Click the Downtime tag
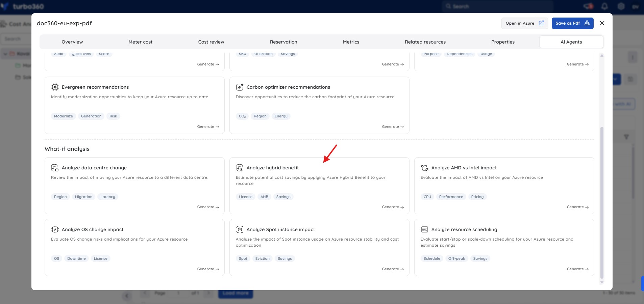The height and width of the screenshot is (304, 644). pyautogui.click(x=76, y=258)
